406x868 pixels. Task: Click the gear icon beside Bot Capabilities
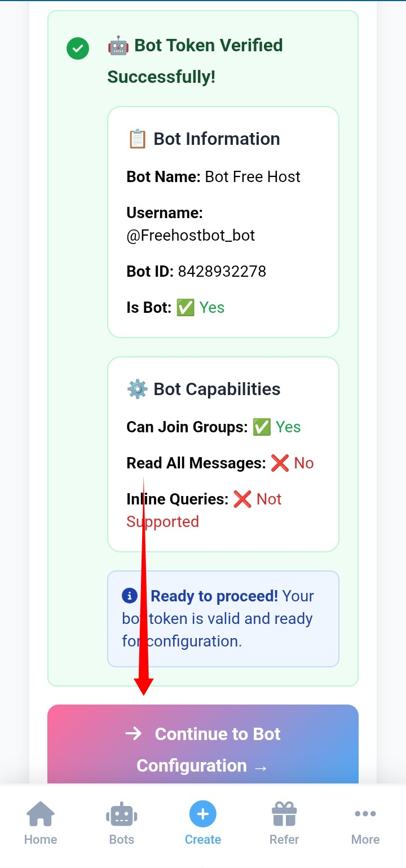tap(138, 389)
